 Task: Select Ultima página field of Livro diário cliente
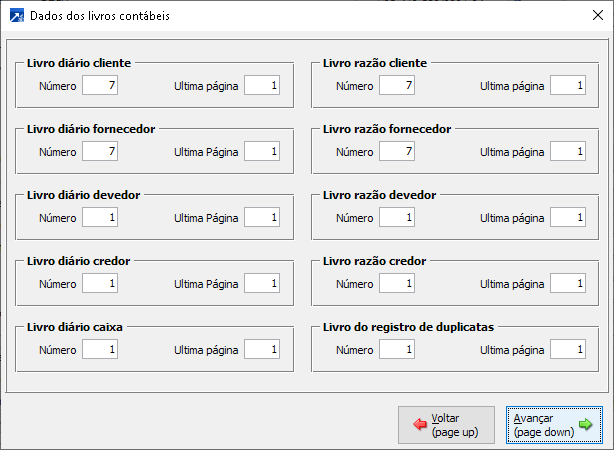click(262, 86)
